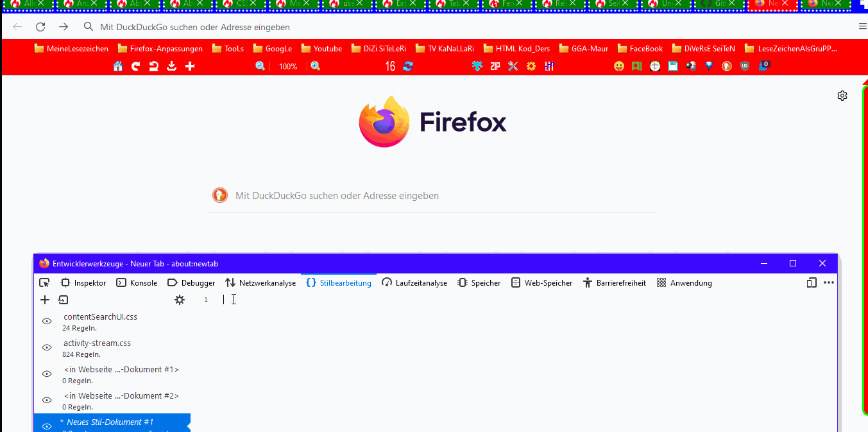Viewport: 868px width, 432px height.
Task: Toggle responsive design mode icon in devtools
Action: tap(812, 282)
